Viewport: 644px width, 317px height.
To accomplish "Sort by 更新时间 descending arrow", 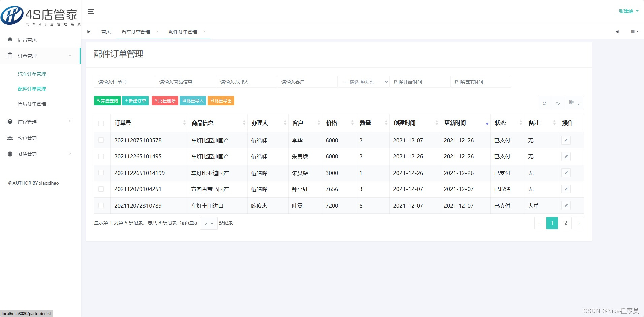I will click(x=487, y=124).
